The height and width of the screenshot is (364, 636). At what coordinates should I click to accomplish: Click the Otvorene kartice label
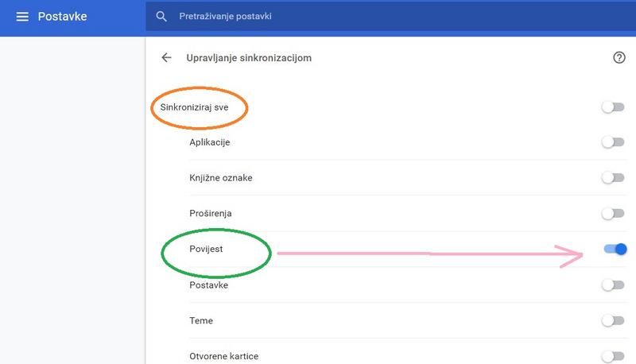tap(224, 356)
